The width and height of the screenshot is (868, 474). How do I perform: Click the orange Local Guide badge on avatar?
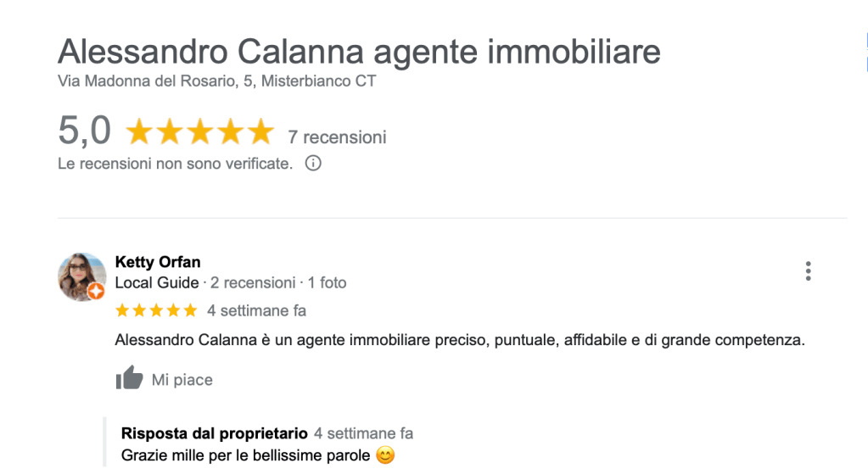coord(97,292)
